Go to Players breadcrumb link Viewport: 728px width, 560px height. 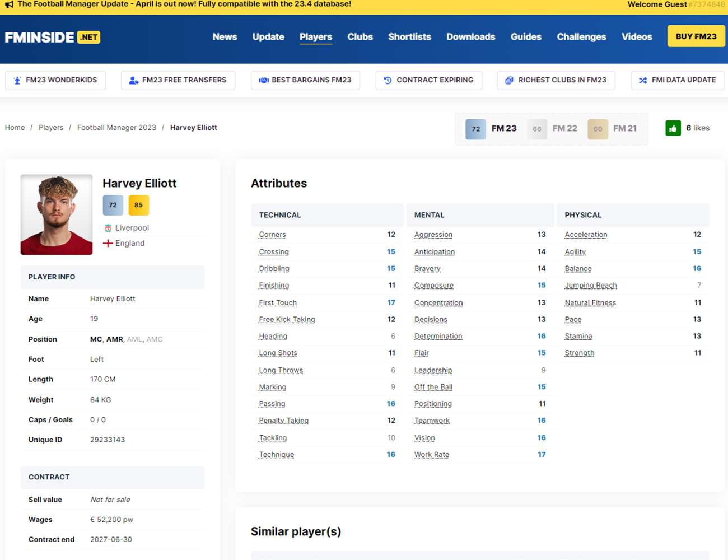[x=51, y=128]
